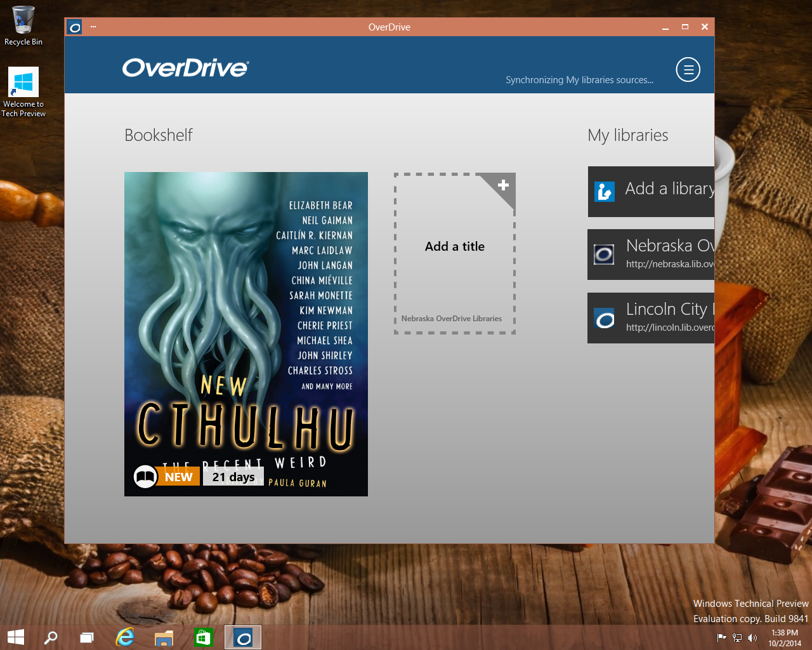Click the NEW badge on the book

(179, 477)
